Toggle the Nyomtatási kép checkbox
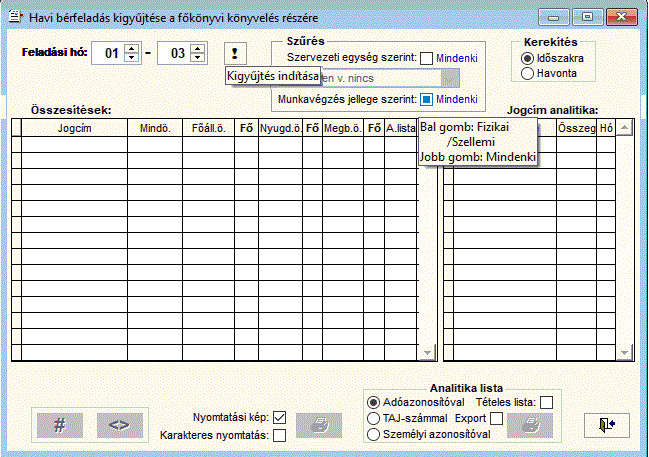649x457 pixels. [280, 417]
